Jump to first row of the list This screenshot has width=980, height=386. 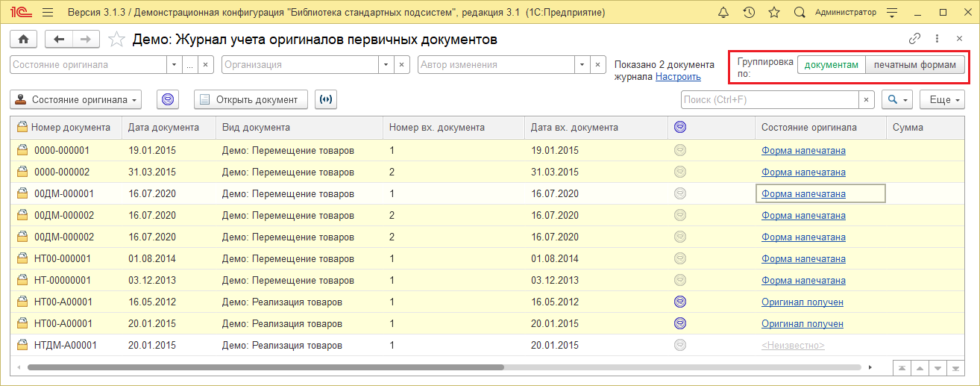902,368
